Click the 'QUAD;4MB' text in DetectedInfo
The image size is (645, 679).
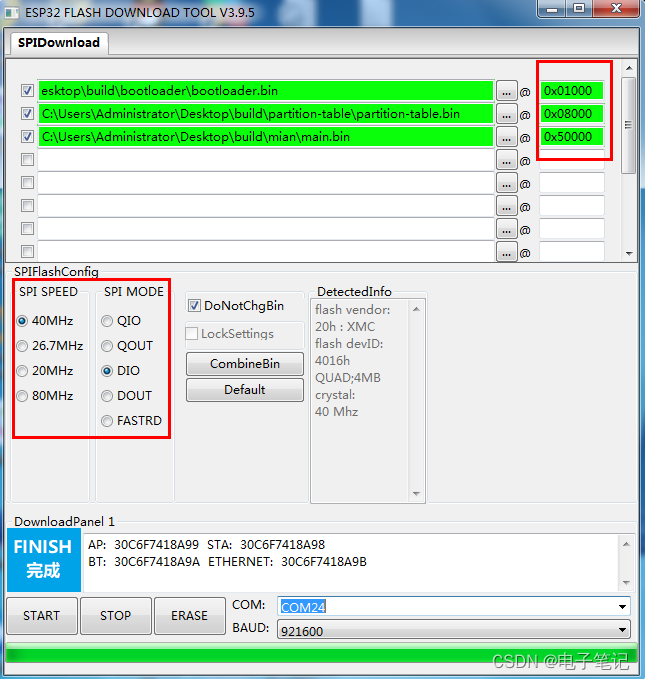[347, 378]
